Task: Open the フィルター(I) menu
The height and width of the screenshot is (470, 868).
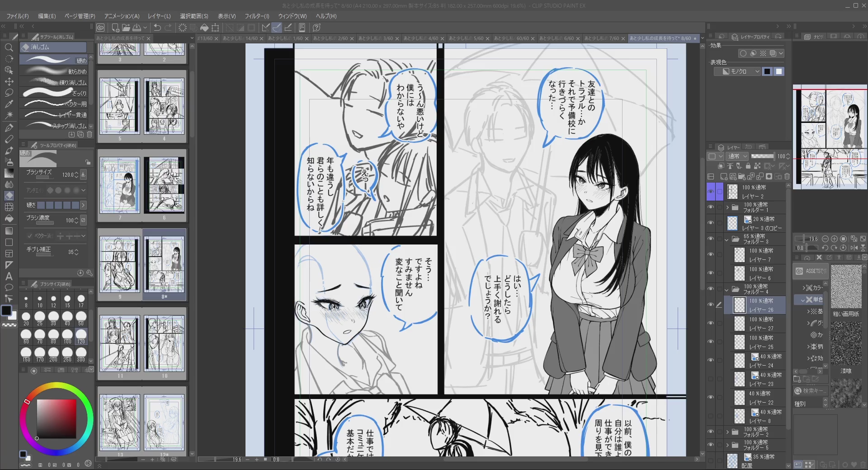Action: (x=256, y=16)
